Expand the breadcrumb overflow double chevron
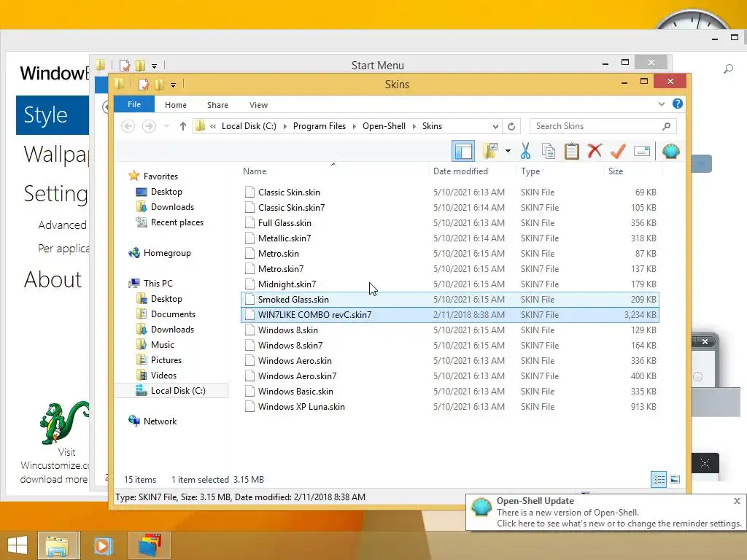The height and width of the screenshot is (560, 747). coord(213,126)
